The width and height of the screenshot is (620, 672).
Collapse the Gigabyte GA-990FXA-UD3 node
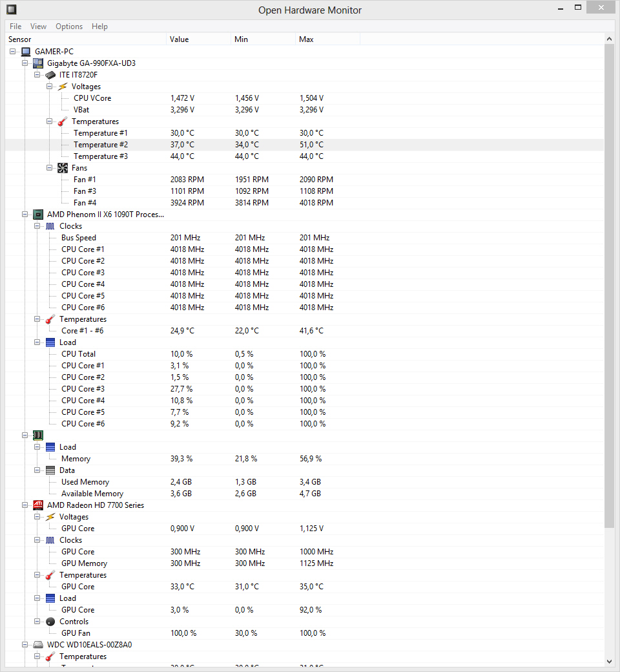pyautogui.click(x=25, y=63)
